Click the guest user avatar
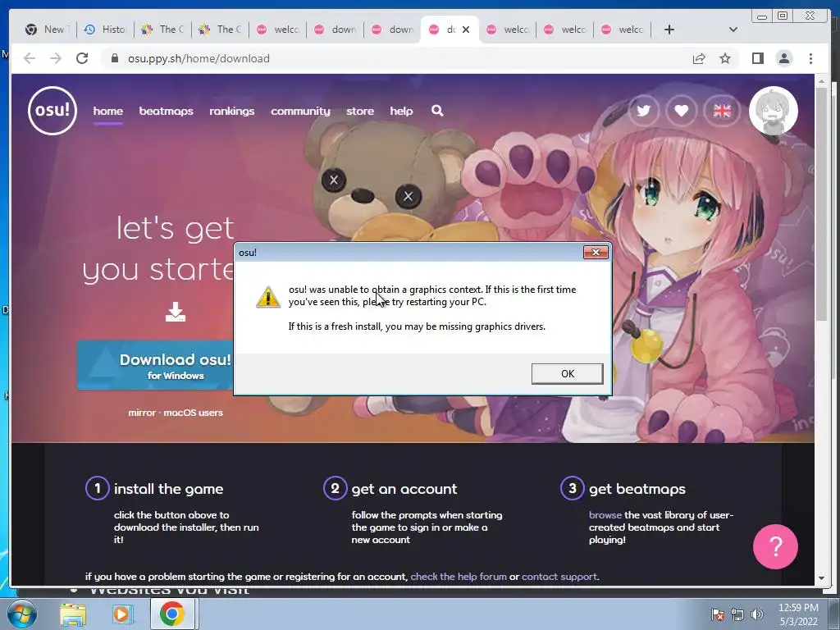The image size is (840, 630). point(773,111)
